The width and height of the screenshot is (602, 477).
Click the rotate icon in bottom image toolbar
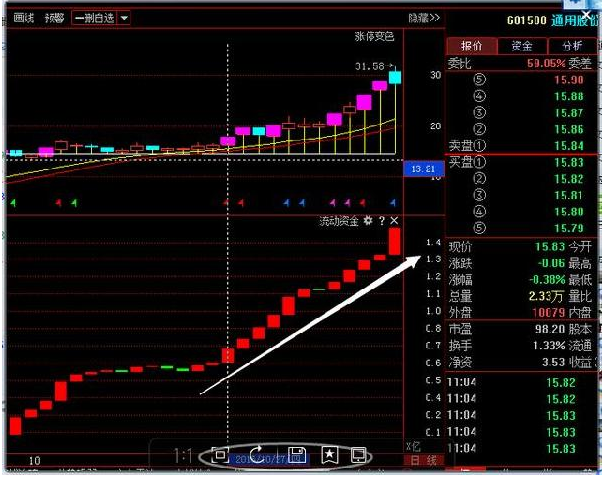click(258, 455)
